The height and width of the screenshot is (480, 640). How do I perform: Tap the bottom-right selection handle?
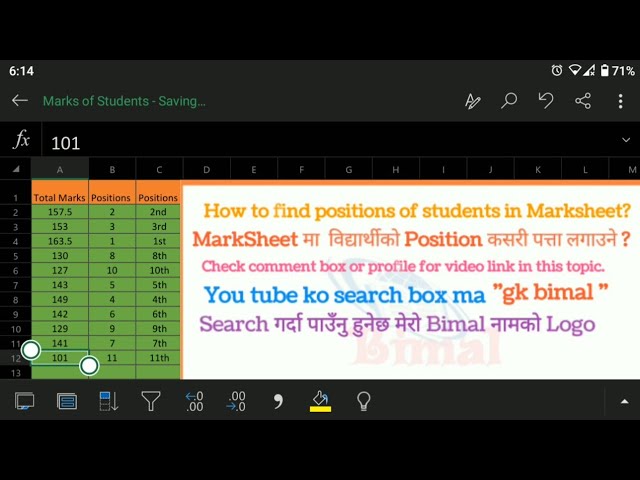click(89, 365)
